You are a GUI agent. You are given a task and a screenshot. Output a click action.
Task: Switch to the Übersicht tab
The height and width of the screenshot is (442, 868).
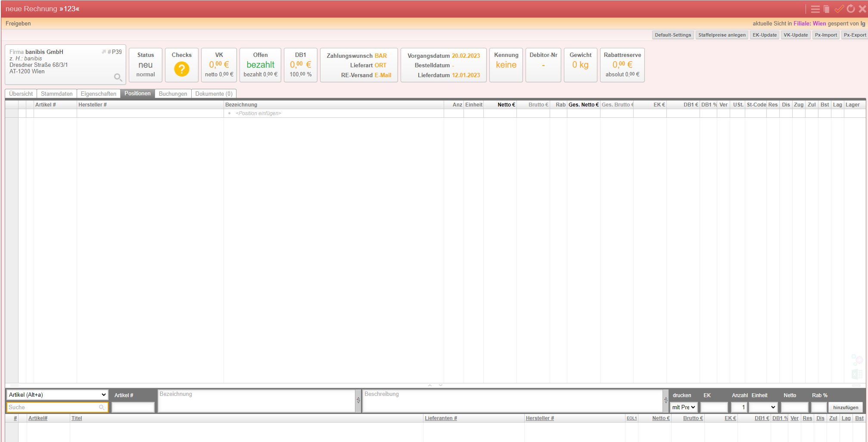(x=21, y=94)
